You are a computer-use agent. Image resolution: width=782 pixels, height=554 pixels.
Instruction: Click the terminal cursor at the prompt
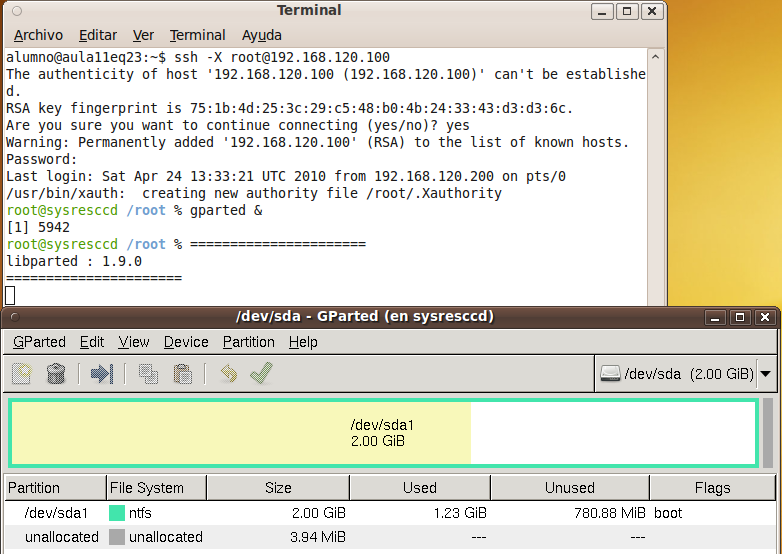tap(10, 295)
